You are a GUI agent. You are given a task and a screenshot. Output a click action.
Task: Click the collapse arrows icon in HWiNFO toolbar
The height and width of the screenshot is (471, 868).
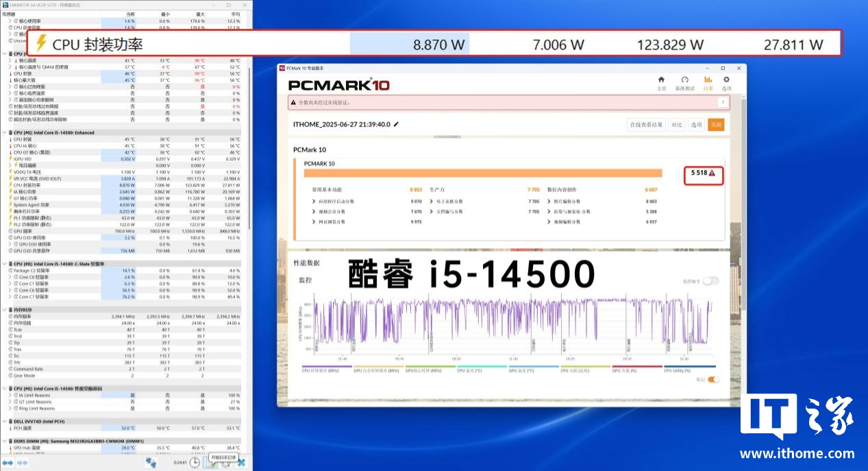coord(21,463)
